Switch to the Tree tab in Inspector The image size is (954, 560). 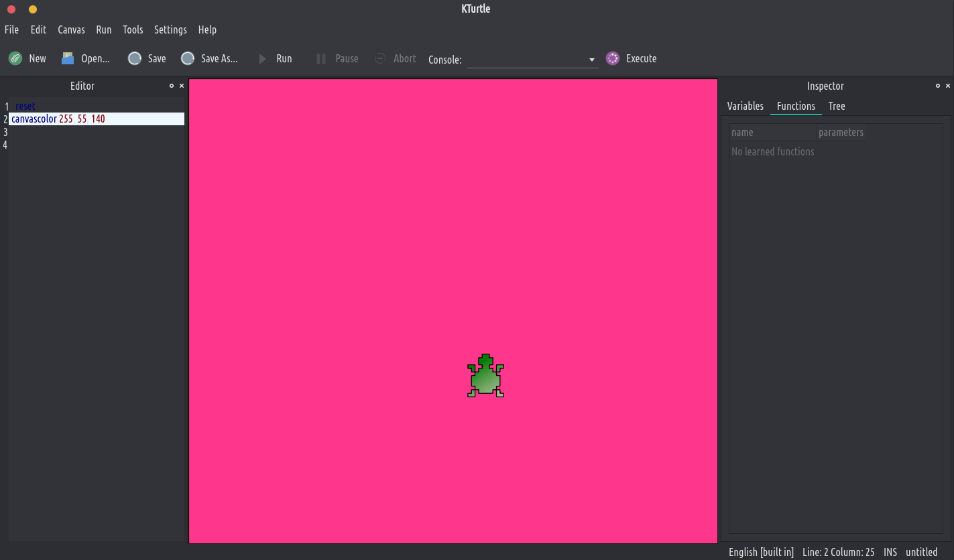[x=837, y=106]
